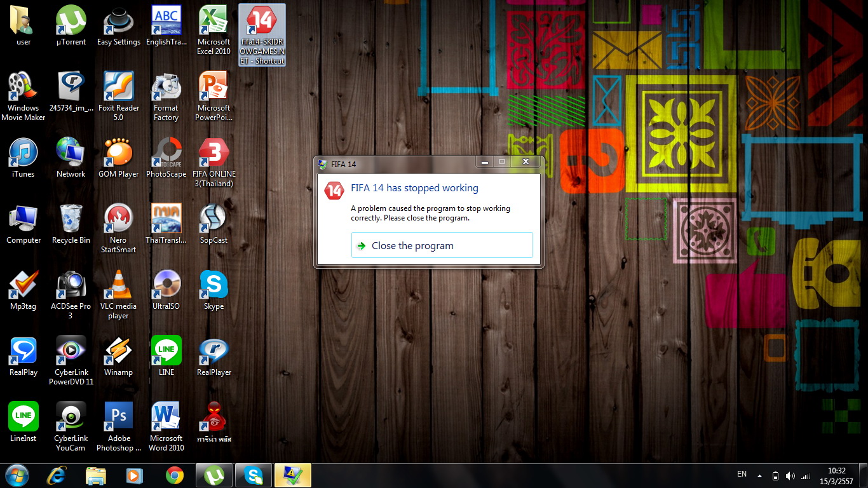Click the Google Chrome taskbar icon

pos(175,475)
